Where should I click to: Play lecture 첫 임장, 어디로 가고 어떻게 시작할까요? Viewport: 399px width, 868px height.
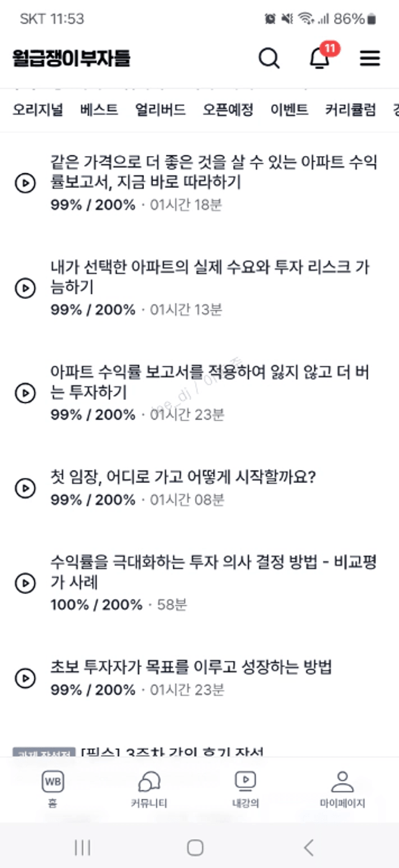point(25,488)
